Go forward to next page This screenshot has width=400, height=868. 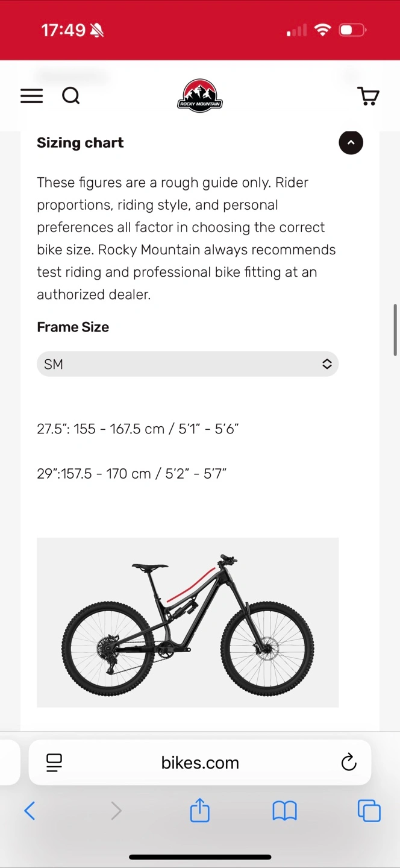(116, 811)
